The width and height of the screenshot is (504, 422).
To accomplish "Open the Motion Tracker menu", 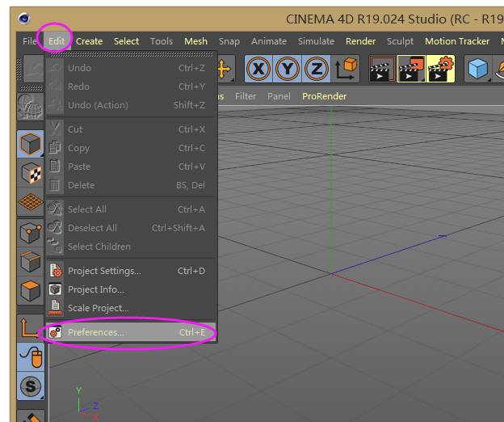I will [457, 41].
